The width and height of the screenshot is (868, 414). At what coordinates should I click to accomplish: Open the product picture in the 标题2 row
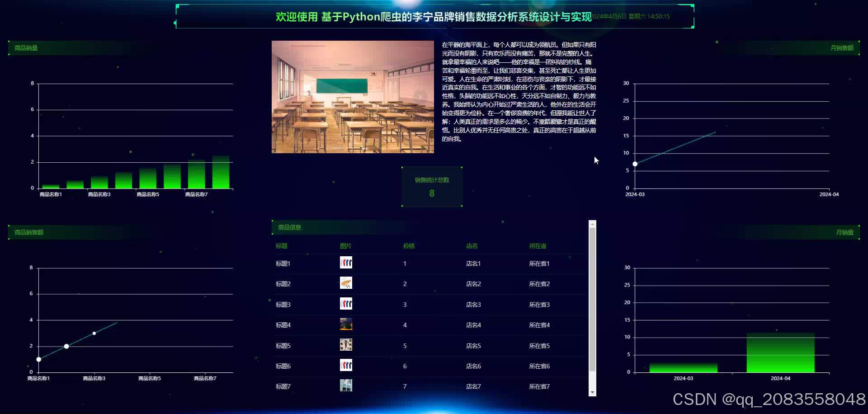point(346,283)
